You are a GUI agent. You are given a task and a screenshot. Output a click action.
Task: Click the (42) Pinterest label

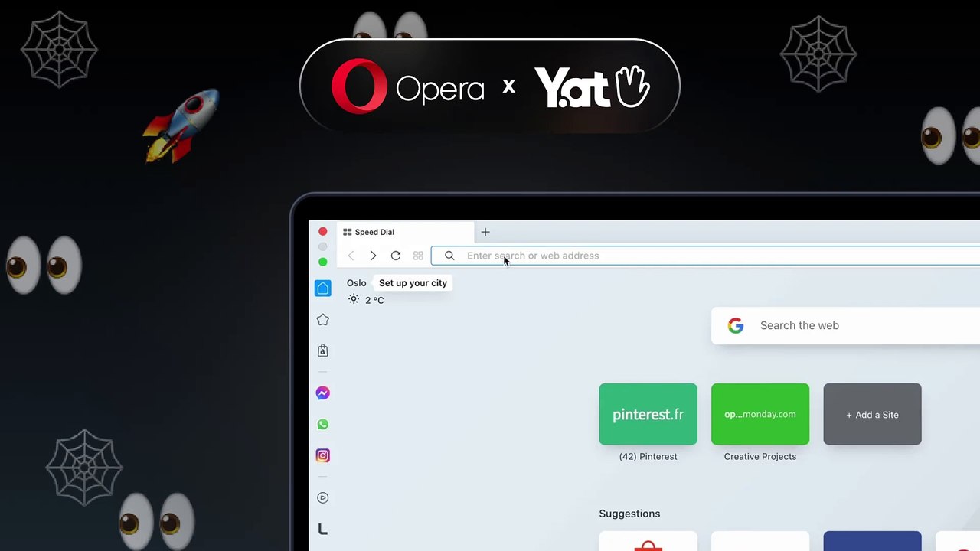[648, 457]
